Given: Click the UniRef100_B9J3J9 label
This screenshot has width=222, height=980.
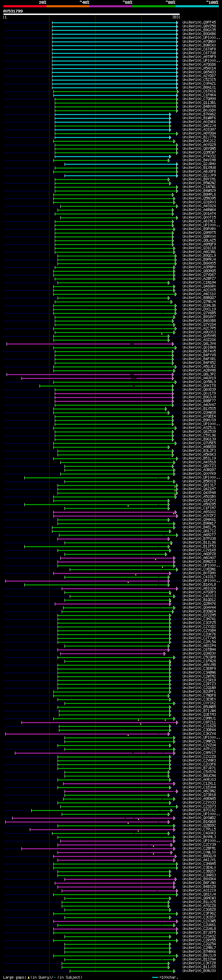Looking at the screenshot, I should coord(199,955).
